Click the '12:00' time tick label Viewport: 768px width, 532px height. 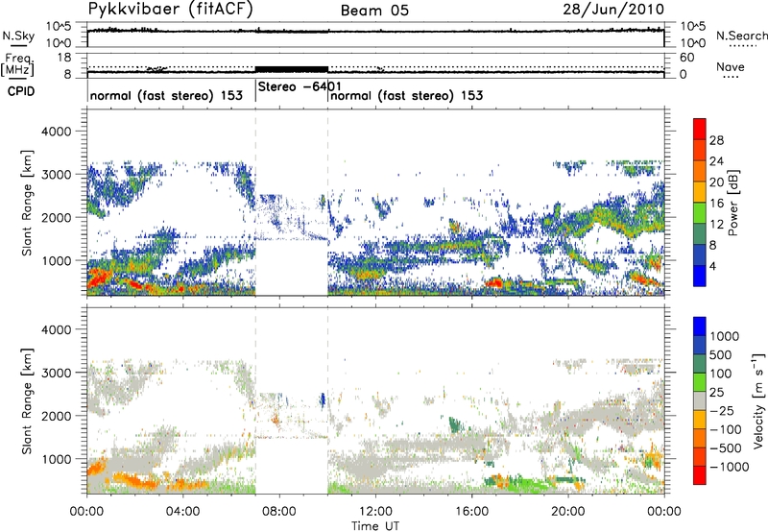pos(375,512)
